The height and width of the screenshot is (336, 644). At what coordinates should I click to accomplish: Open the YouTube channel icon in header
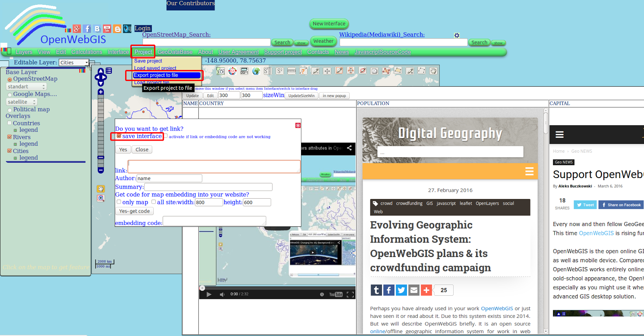pyautogui.click(x=107, y=29)
